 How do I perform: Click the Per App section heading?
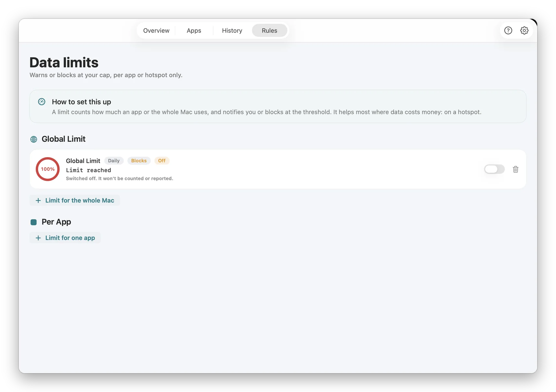point(56,222)
